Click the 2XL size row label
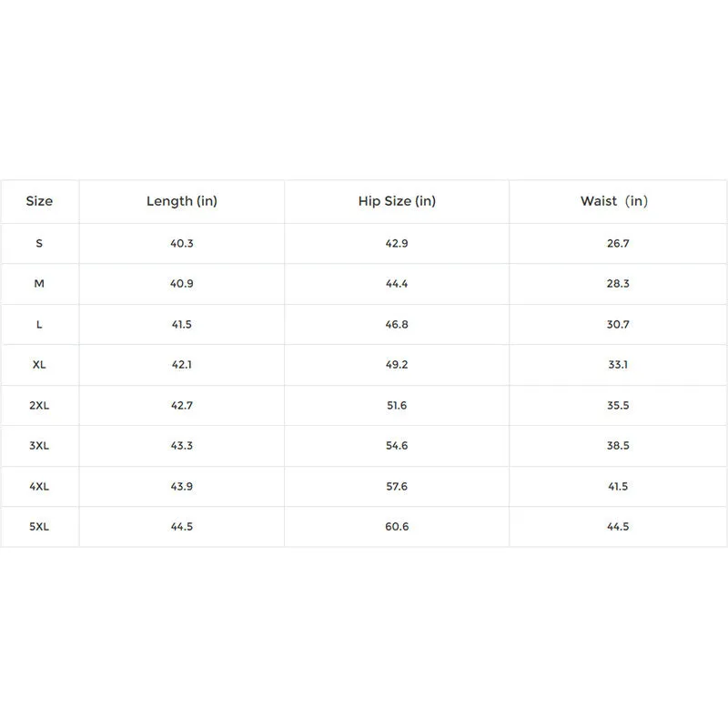This screenshot has height=728, width=728. pos(39,405)
